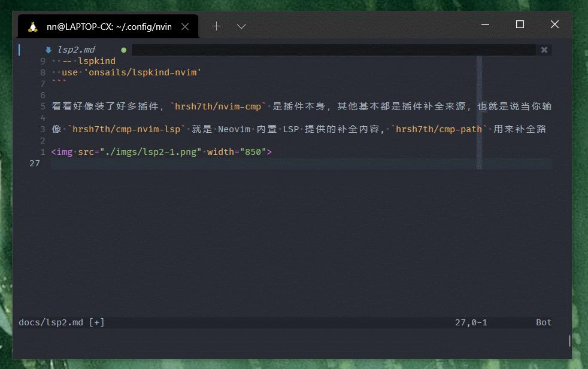This screenshot has width=588, height=369.
Task: Click the green unsaved-changes dot next to lsp2.md
Action: (x=123, y=50)
